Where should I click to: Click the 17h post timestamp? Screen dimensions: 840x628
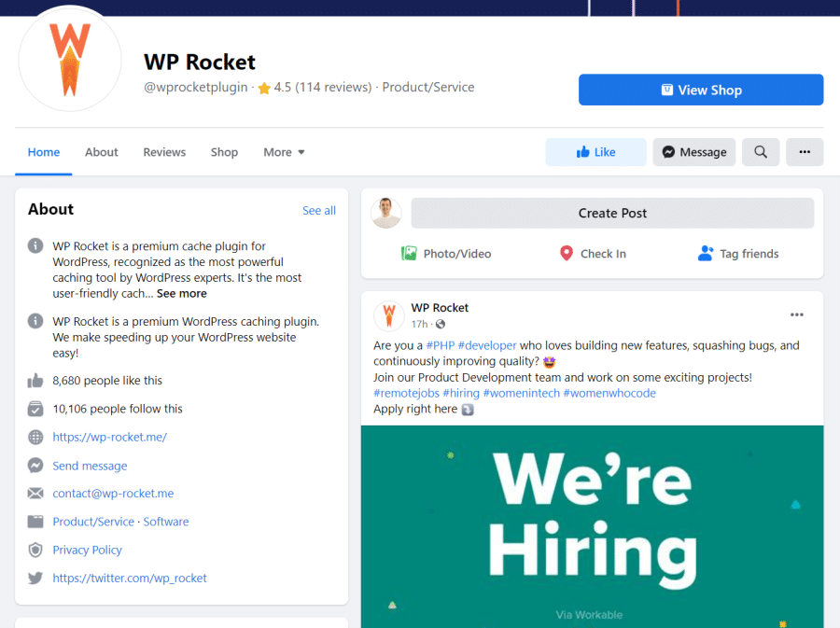tap(419, 325)
